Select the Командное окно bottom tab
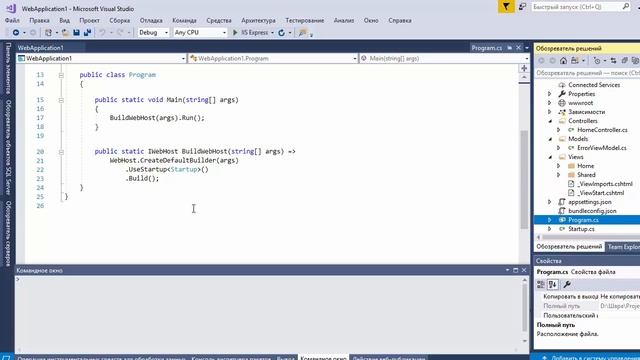This screenshot has width=640, height=360. [x=324, y=358]
